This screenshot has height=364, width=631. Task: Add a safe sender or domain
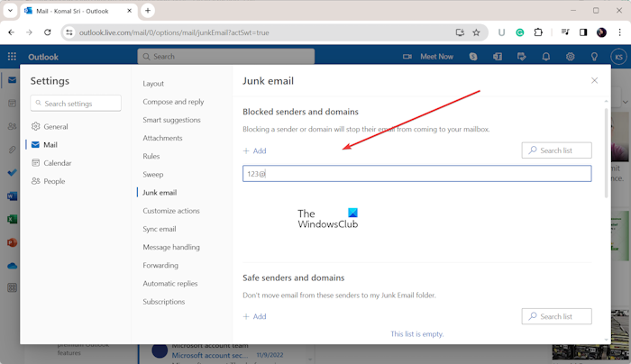tap(255, 316)
